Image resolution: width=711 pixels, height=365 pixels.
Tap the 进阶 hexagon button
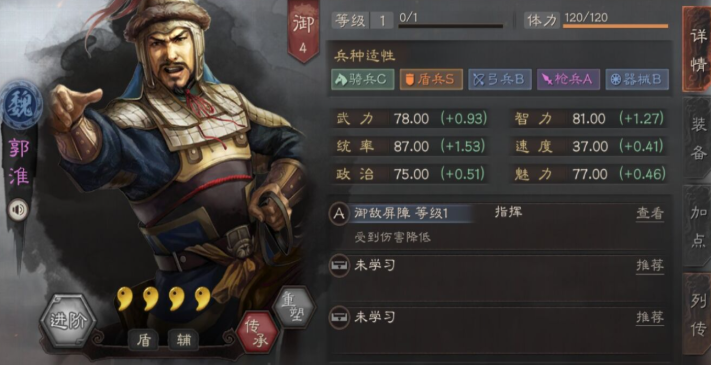coord(68,321)
